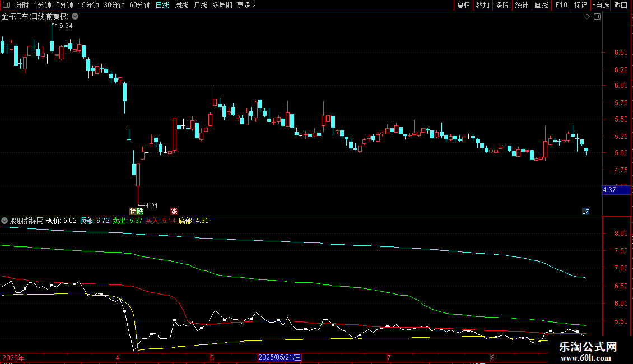Click the 顶部: 6.72 indicator value

(x=95, y=221)
